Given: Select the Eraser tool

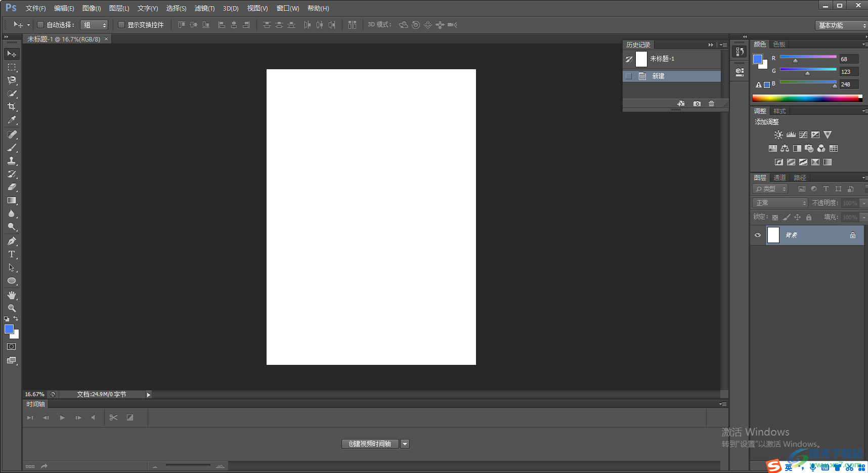Looking at the screenshot, I should click(x=12, y=187).
